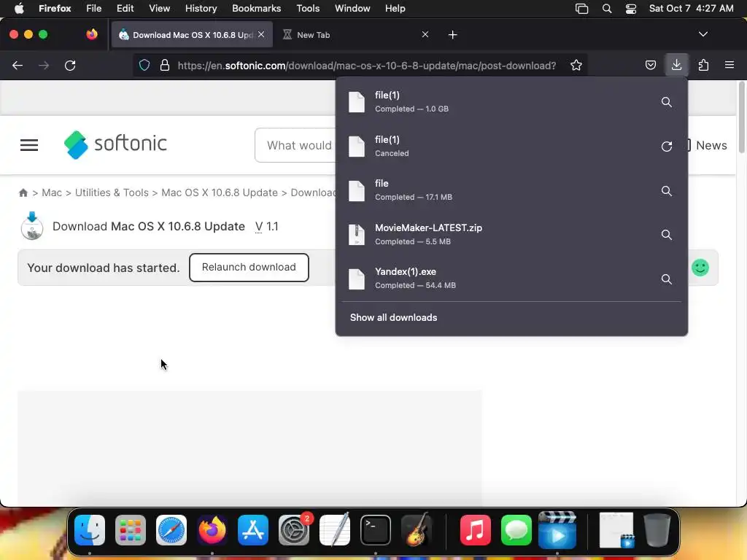747x560 pixels.
Task: Open TextEdit from the Dock
Action: (335, 530)
